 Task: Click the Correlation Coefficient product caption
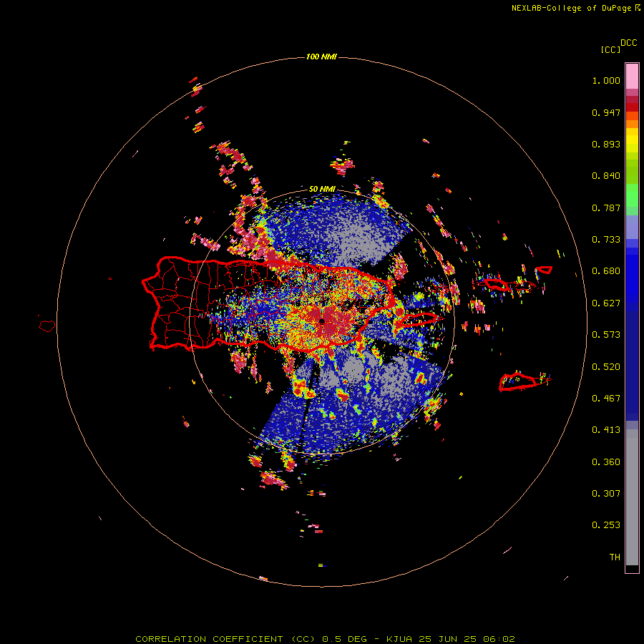[x=325, y=639]
